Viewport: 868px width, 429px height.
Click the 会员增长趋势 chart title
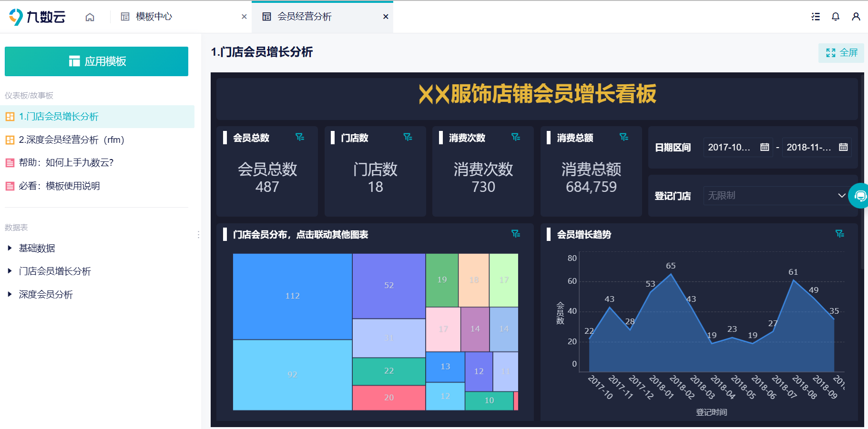(584, 234)
